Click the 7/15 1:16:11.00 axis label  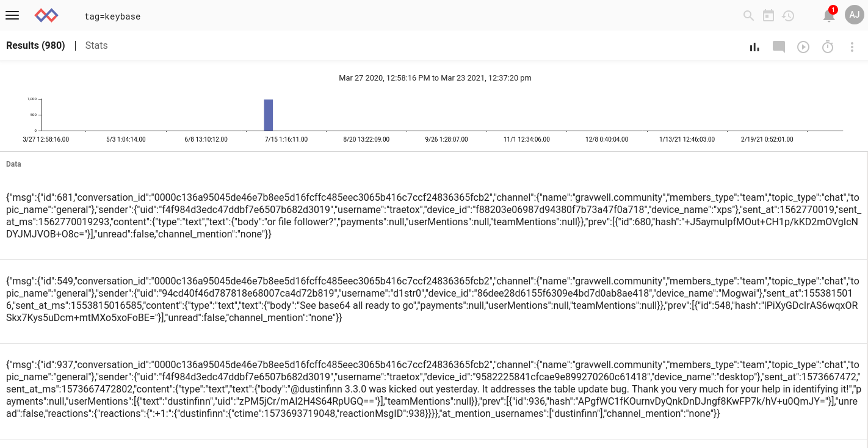point(286,140)
